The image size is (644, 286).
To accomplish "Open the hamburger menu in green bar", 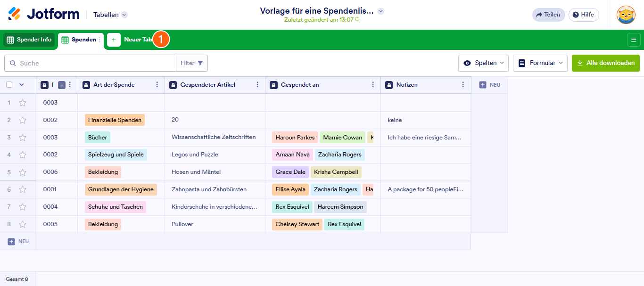I will pos(634,40).
